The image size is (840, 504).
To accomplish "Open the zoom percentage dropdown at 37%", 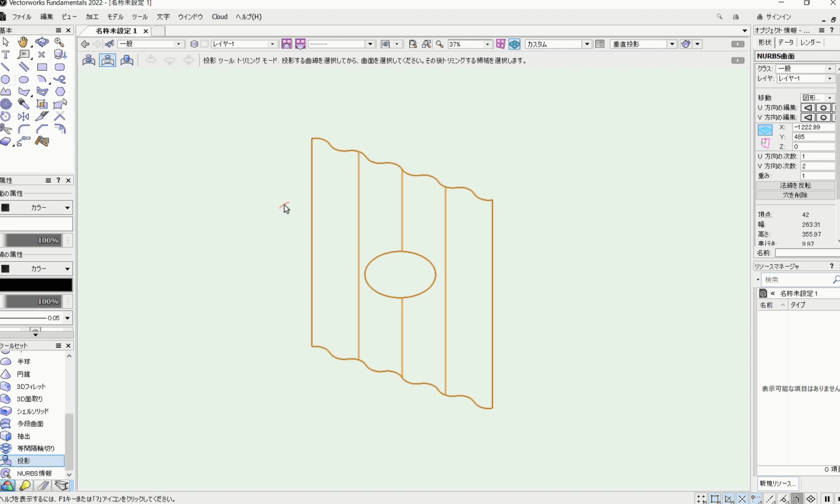I will click(469, 44).
